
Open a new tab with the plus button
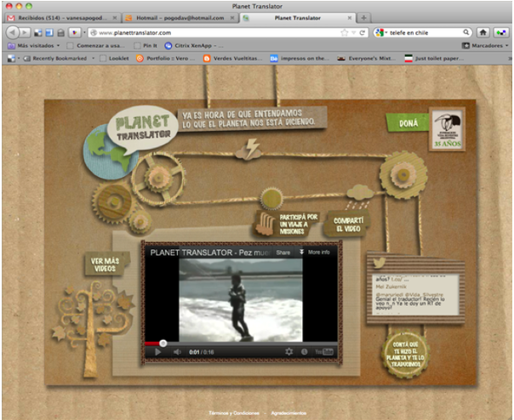click(363, 18)
